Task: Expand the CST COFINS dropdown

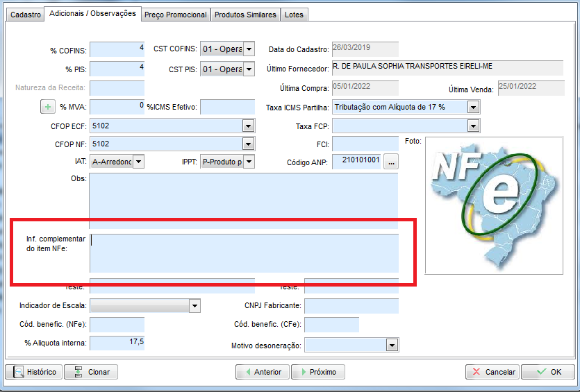Action: click(x=249, y=49)
